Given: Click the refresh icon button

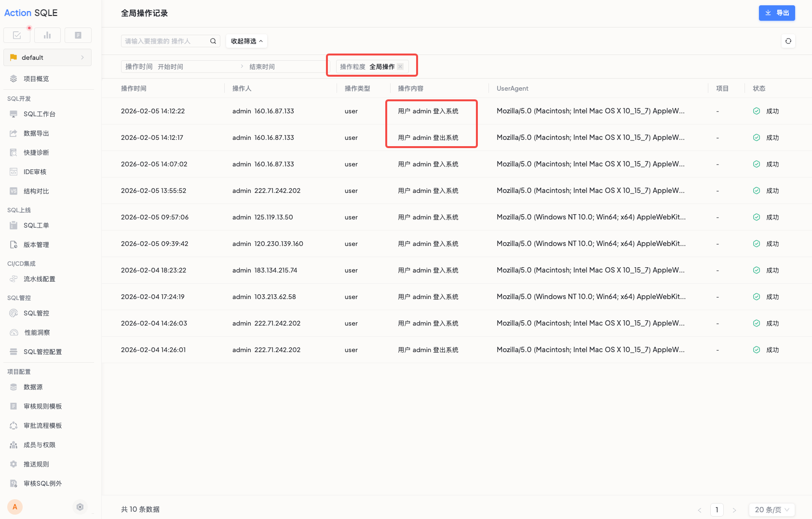Looking at the screenshot, I should click(788, 41).
